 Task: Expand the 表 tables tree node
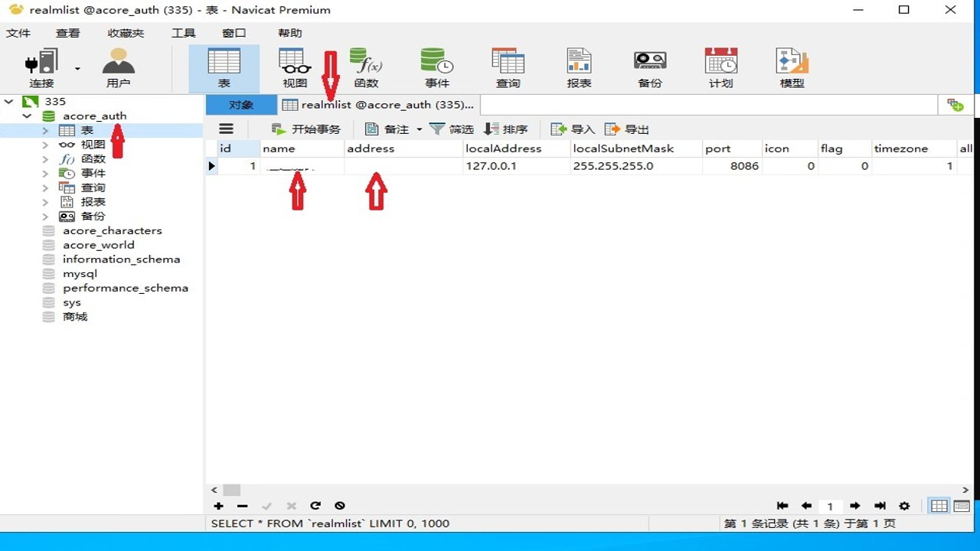point(45,130)
